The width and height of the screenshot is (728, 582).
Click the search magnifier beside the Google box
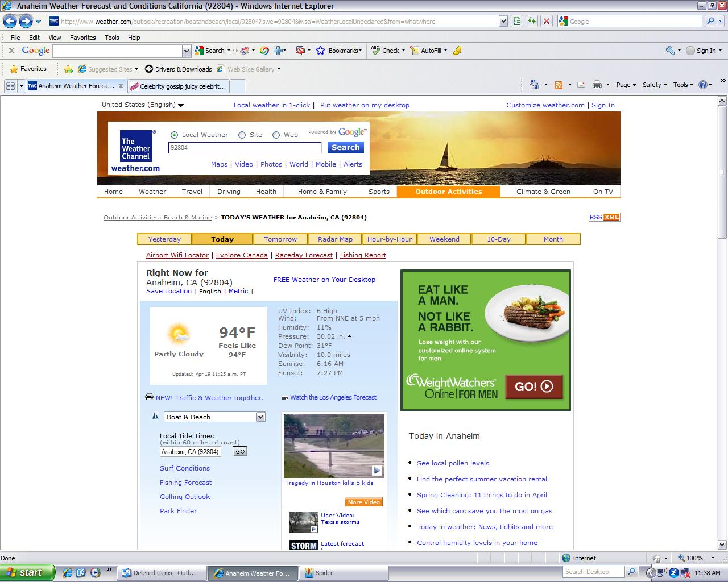(x=710, y=21)
